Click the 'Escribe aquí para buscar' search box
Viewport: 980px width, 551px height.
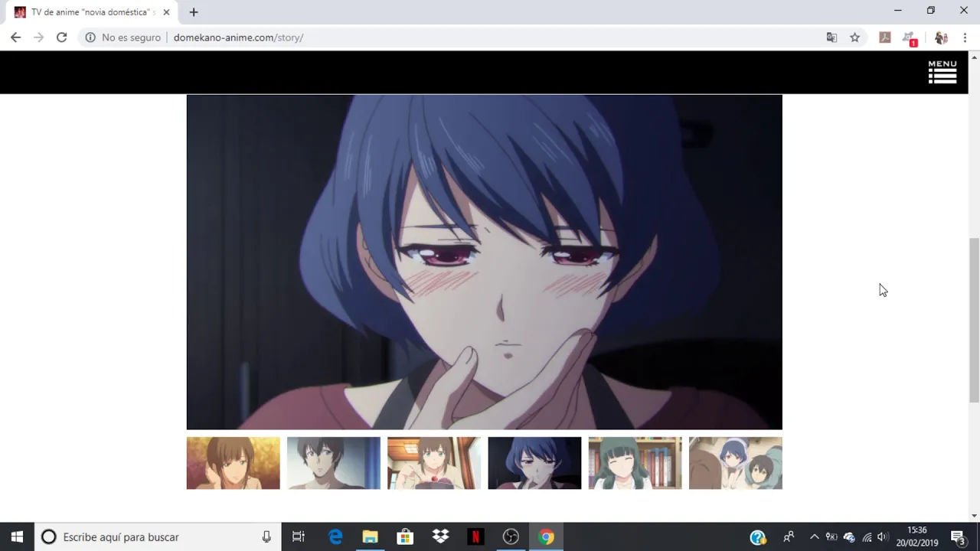(x=158, y=536)
